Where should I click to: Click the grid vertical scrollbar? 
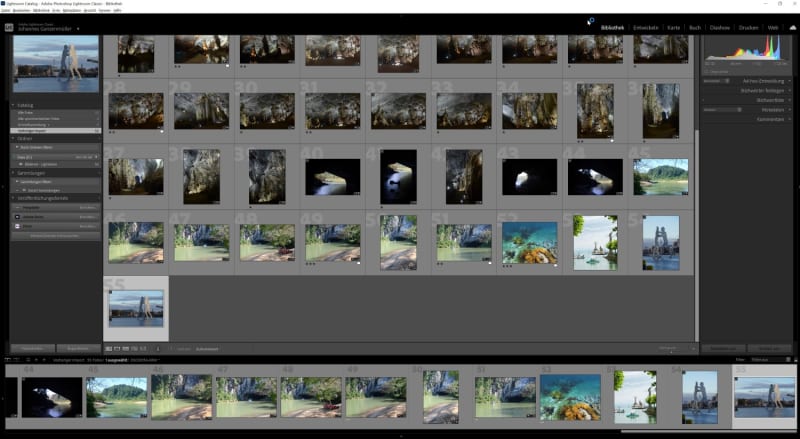pos(696,235)
